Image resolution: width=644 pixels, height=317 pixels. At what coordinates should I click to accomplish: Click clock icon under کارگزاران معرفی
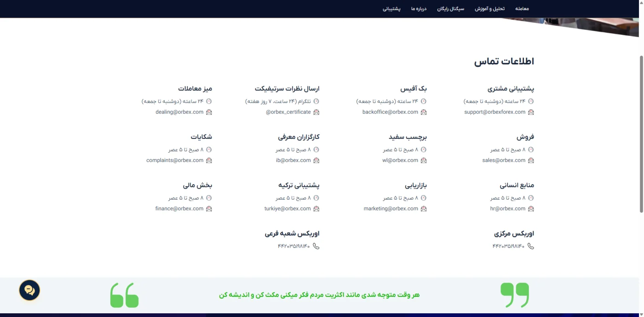point(316,150)
